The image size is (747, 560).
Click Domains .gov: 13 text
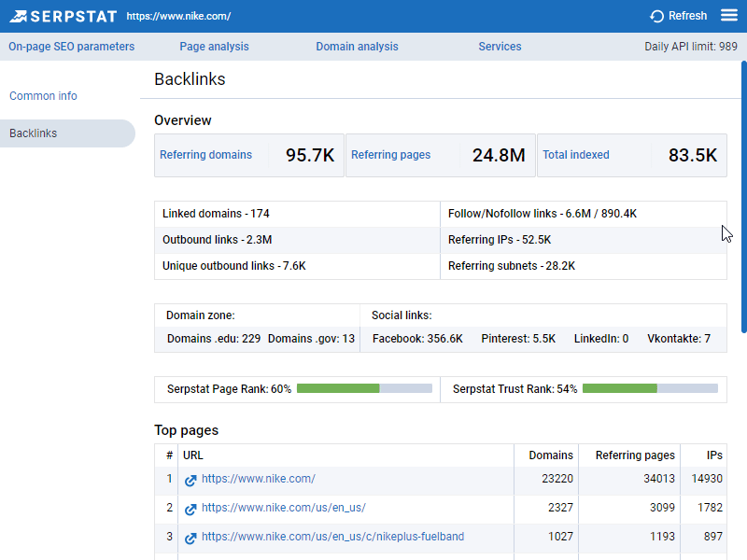pyautogui.click(x=311, y=339)
